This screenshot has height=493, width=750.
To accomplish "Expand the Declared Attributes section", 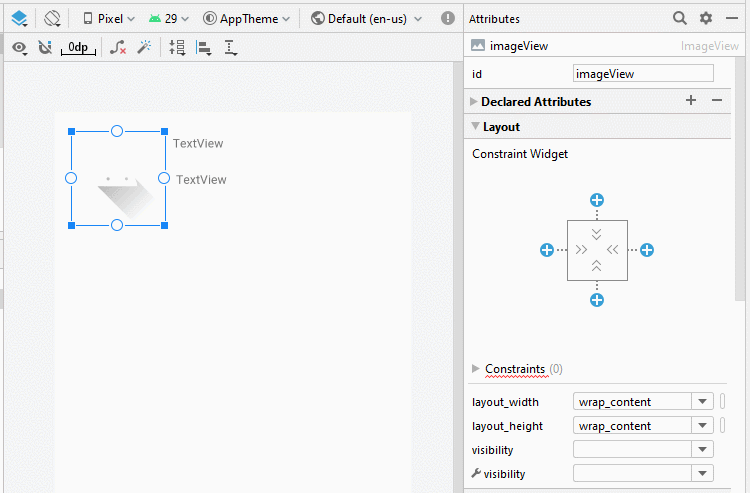I will point(474,101).
